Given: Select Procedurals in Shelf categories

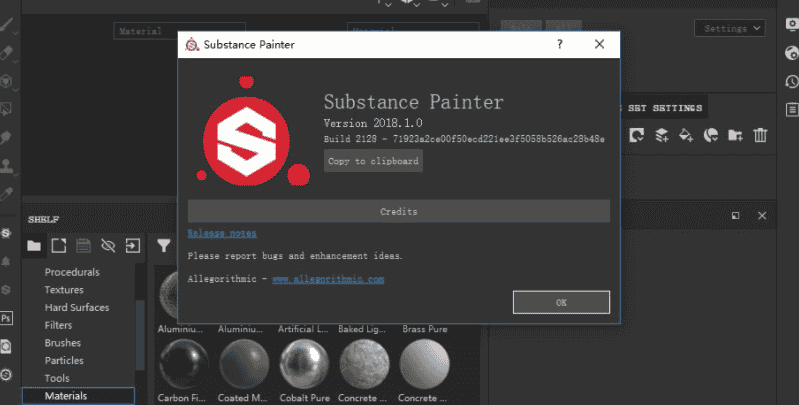Looking at the screenshot, I should click(72, 272).
